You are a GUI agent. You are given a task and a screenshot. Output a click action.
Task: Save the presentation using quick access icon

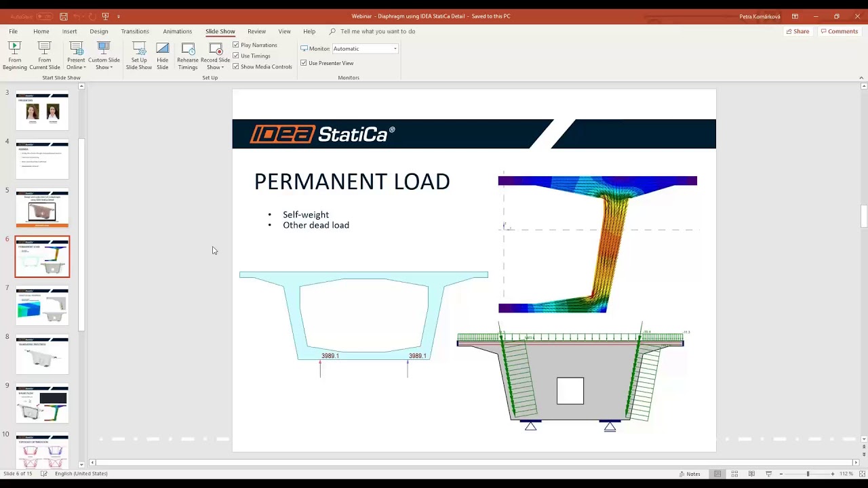(64, 16)
